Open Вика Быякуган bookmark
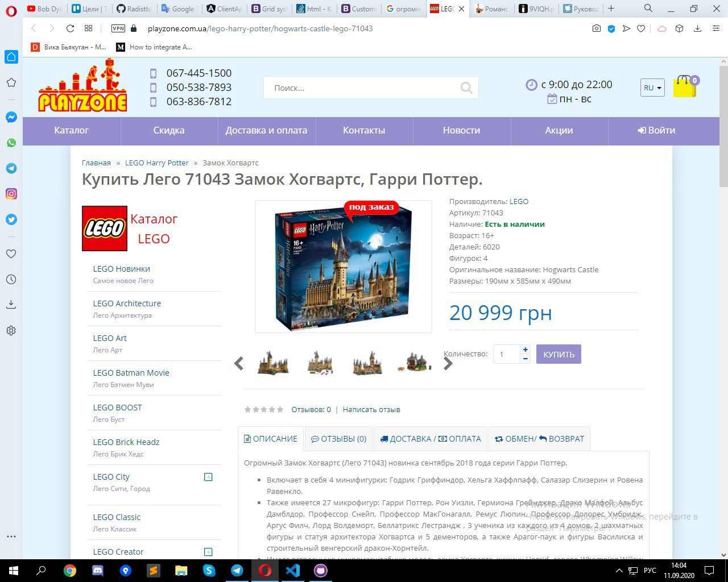 coord(69,47)
